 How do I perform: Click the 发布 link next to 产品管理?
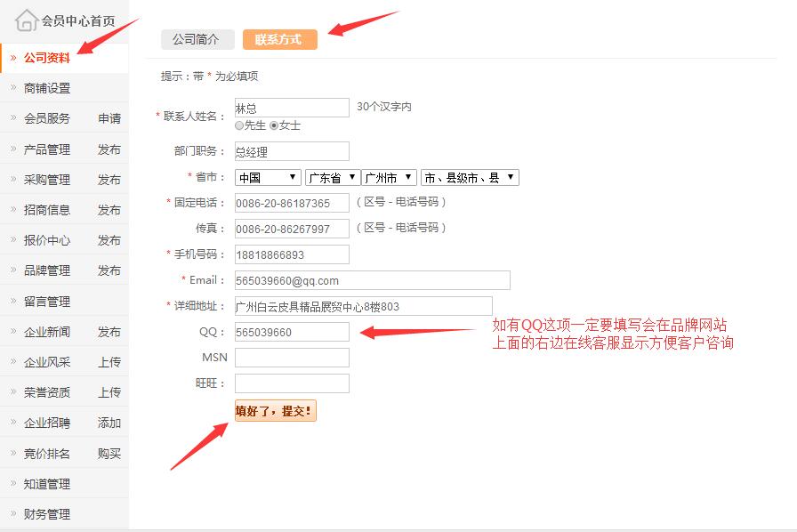click(x=109, y=149)
